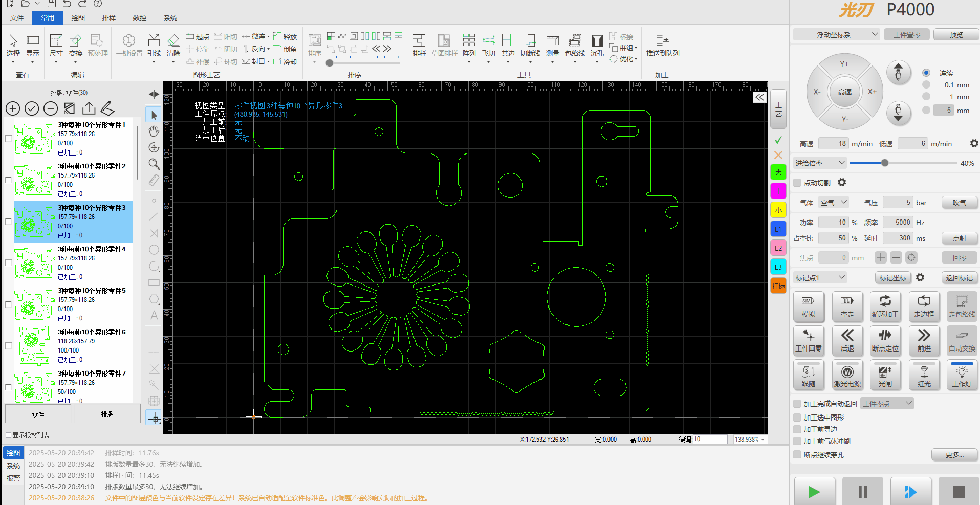This screenshot has width=980, height=505.
Task: Expand the 选择 tool dropdown arrow
Action: pos(13,62)
